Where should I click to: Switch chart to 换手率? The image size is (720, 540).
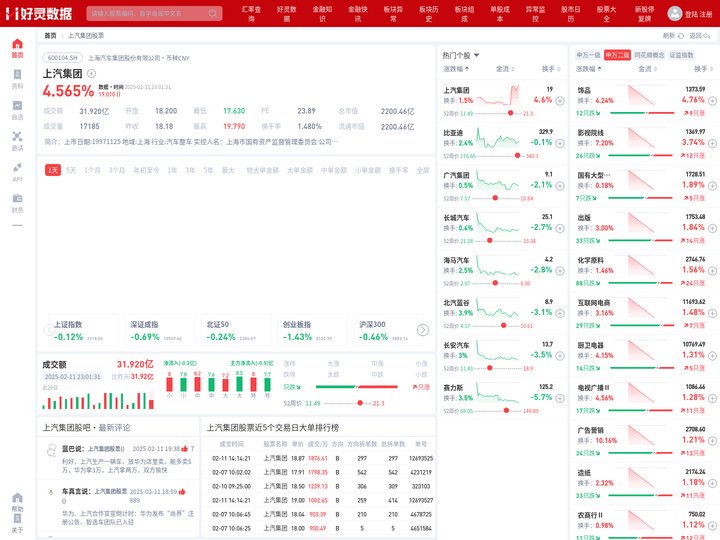coord(398,170)
